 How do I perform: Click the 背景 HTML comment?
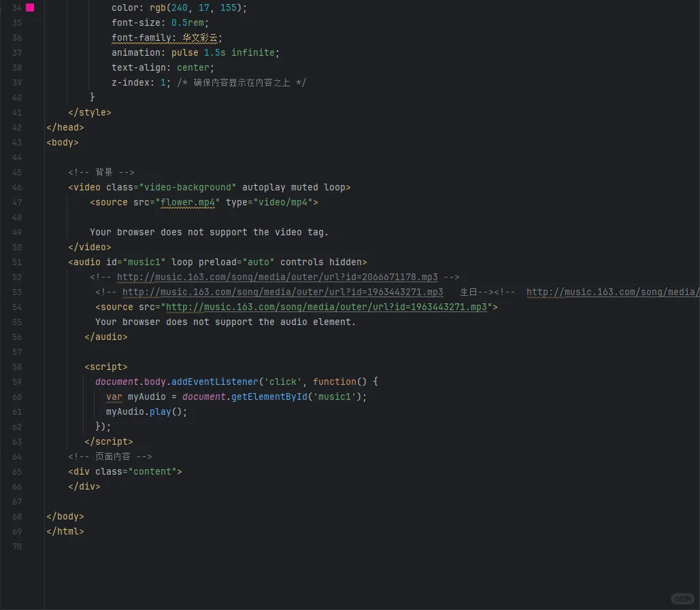pos(101,172)
